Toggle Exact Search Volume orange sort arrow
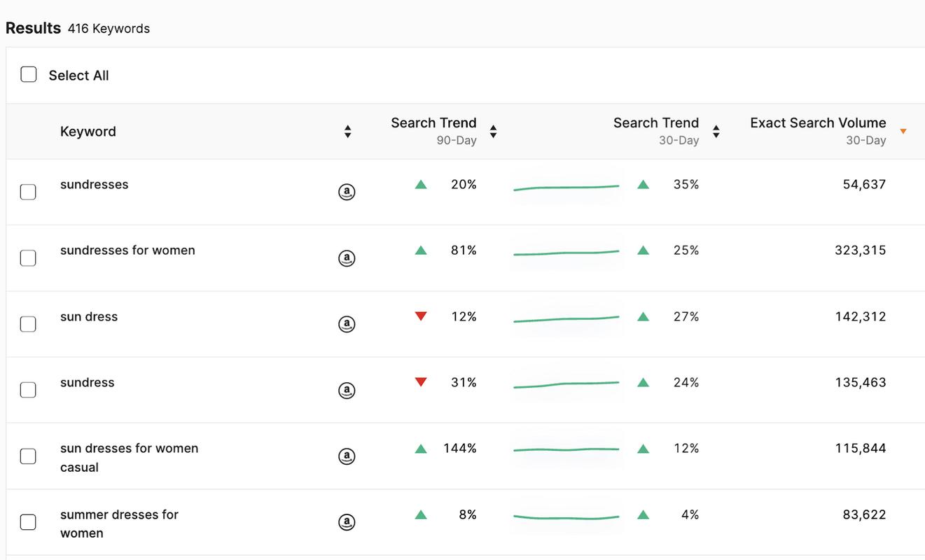This screenshot has height=560, width=925. pos(903,132)
